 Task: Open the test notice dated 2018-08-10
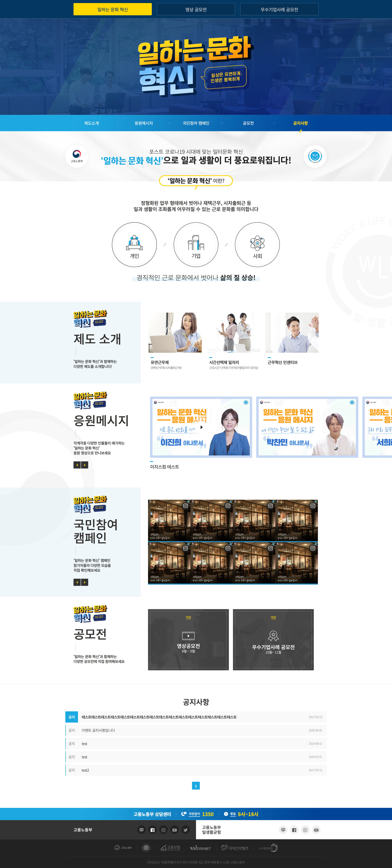tap(196, 744)
